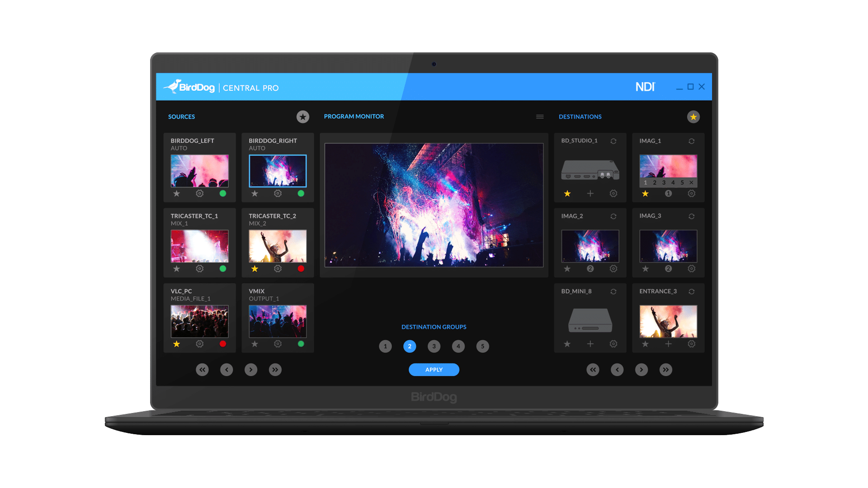Image resolution: width=868 pixels, height=488 pixels.
Task: Favorite the BIRDDOG_LEFT source
Action: (x=177, y=193)
